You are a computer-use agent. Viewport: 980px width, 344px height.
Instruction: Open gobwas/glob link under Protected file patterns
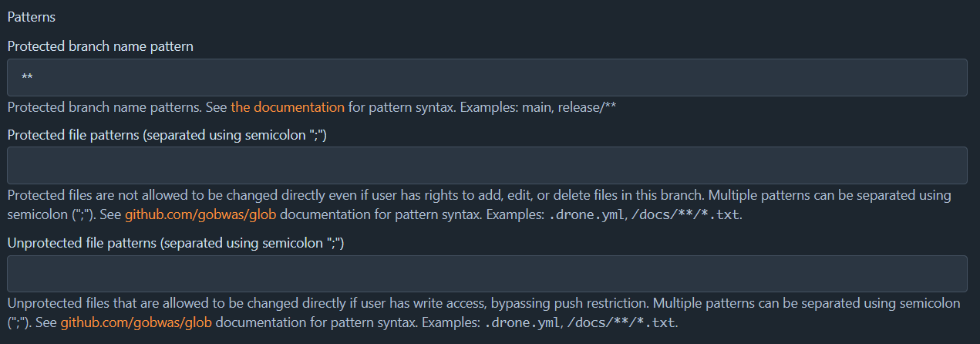tap(200, 214)
